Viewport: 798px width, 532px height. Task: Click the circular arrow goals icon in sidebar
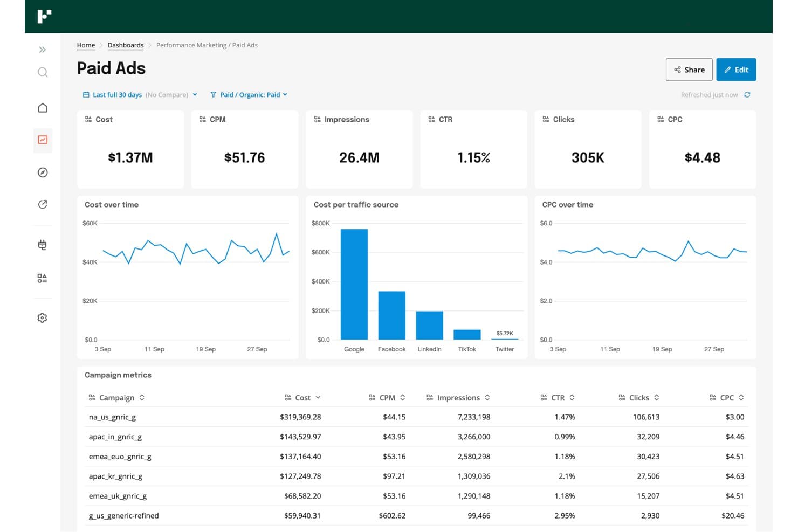(x=43, y=204)
